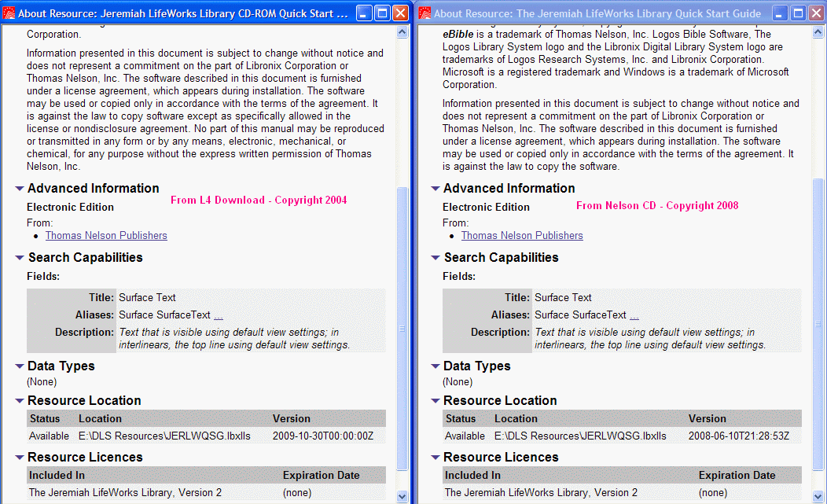
Task: Close the right Quick Start Guide window
Action: [x=817, y=13]
